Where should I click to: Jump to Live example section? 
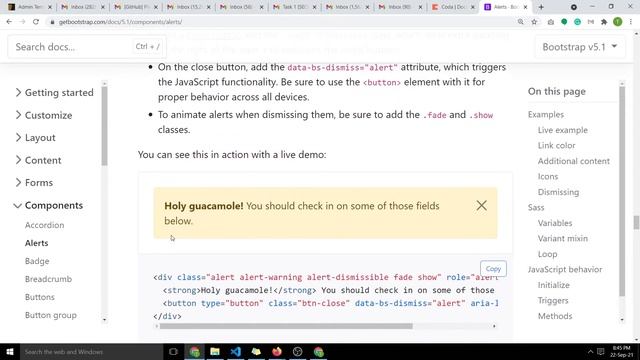562,130
